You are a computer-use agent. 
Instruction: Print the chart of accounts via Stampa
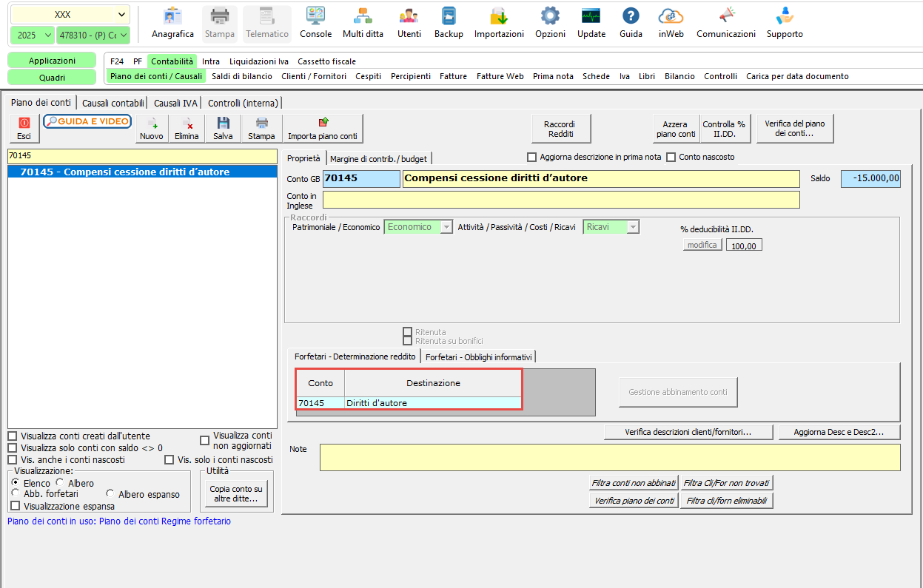pyautogui.click(x=261, y=129)
